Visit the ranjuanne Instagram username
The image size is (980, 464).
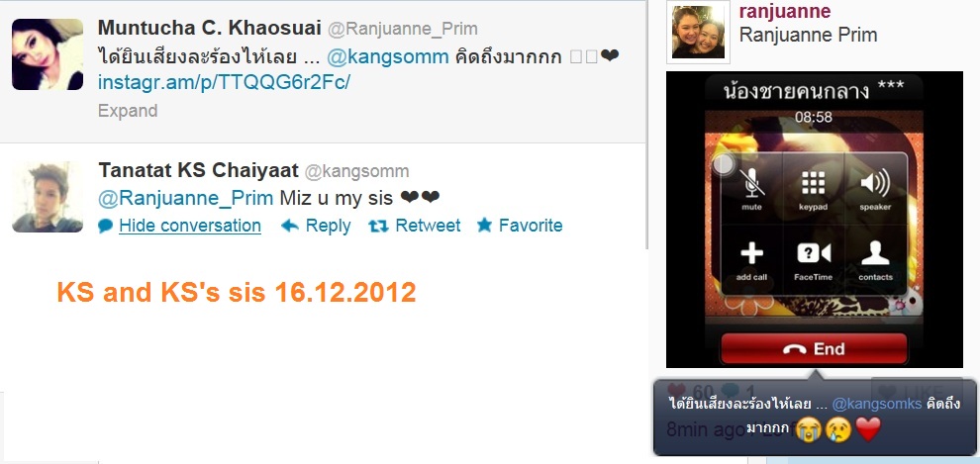(785, 11)
